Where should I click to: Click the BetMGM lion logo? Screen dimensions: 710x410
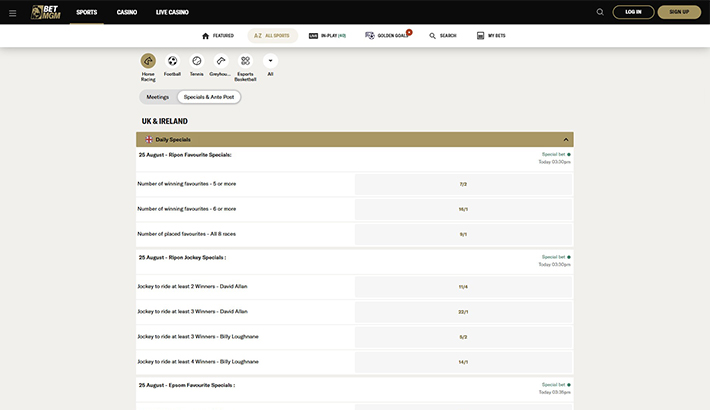pyautogui.click(x=45, y=12)
